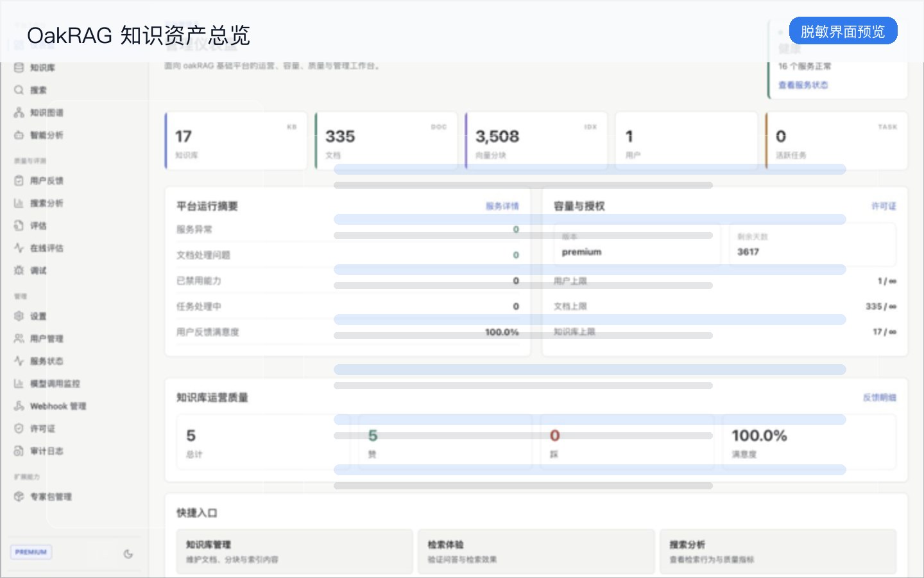Click the 100.0% 满意度 cell

(809, 442)
